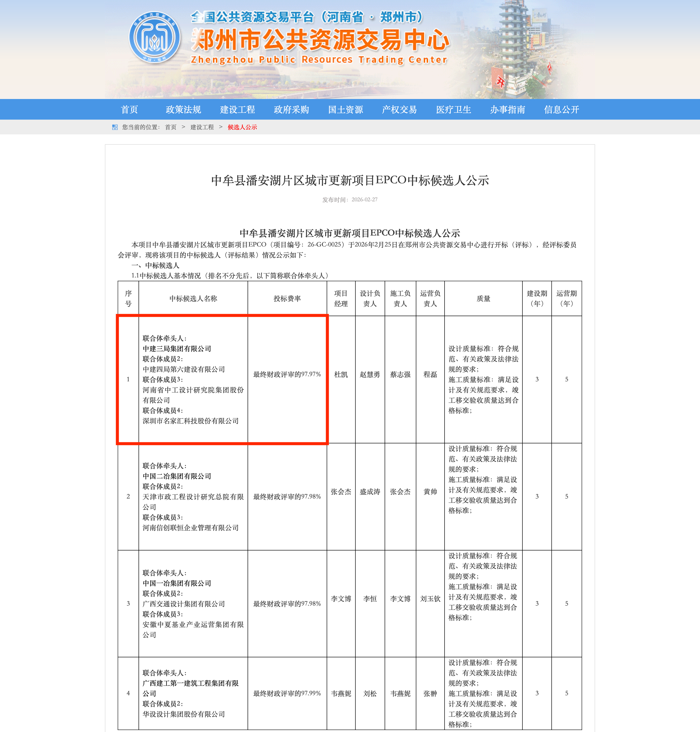Click the breadcrumb location grid icon
The image size is (700, 732).
coord(115,127)
